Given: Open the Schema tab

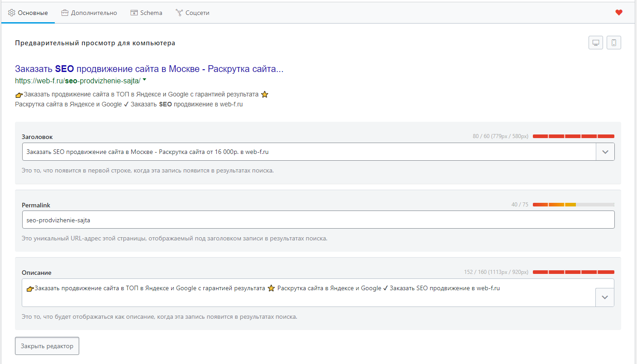Looking at the screenshot, I should coord(146,13).
